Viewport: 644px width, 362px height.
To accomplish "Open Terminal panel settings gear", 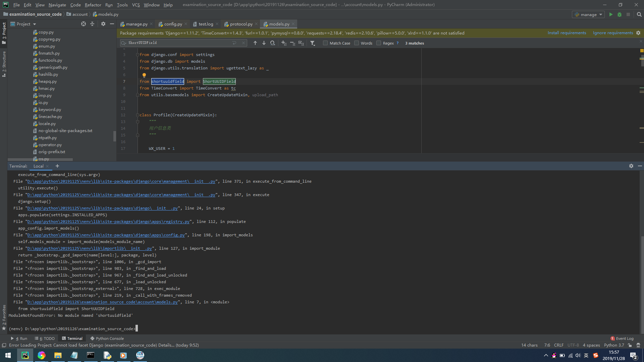I will pos(631,166).
